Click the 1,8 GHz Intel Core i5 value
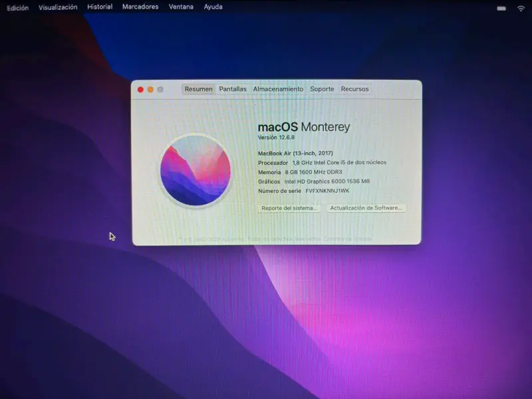This screenshot has height=399, width=532. point(339,162)
